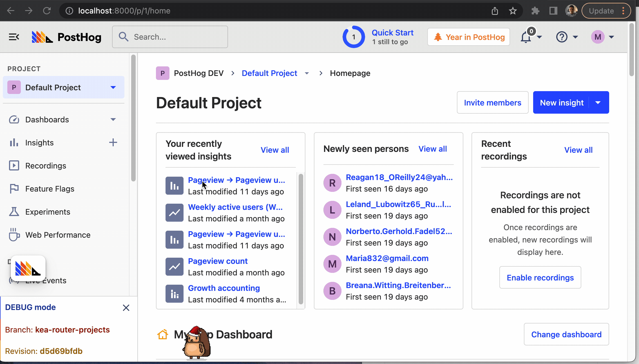
Task: Click the Growth accounting insight chart icon
Action: [x=174, y=294]
